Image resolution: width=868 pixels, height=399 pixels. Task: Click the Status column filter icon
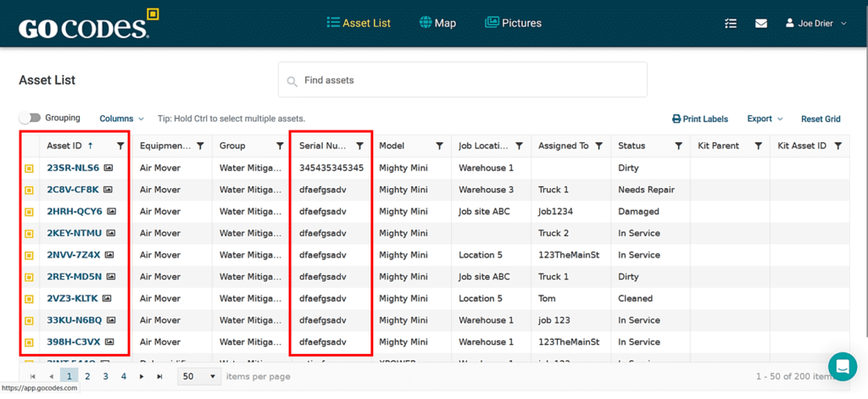tap(678, 146)
